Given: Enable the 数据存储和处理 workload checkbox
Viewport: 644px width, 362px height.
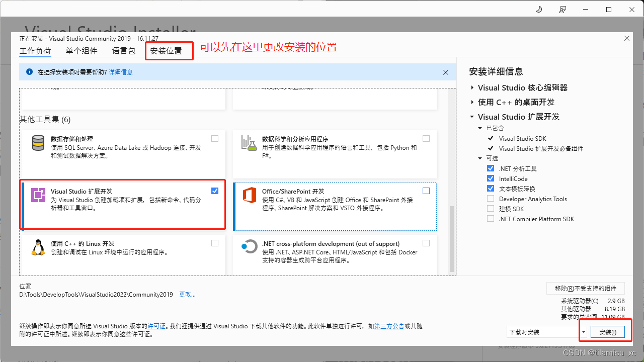Looking at the screenshot, I should (215, 138).
